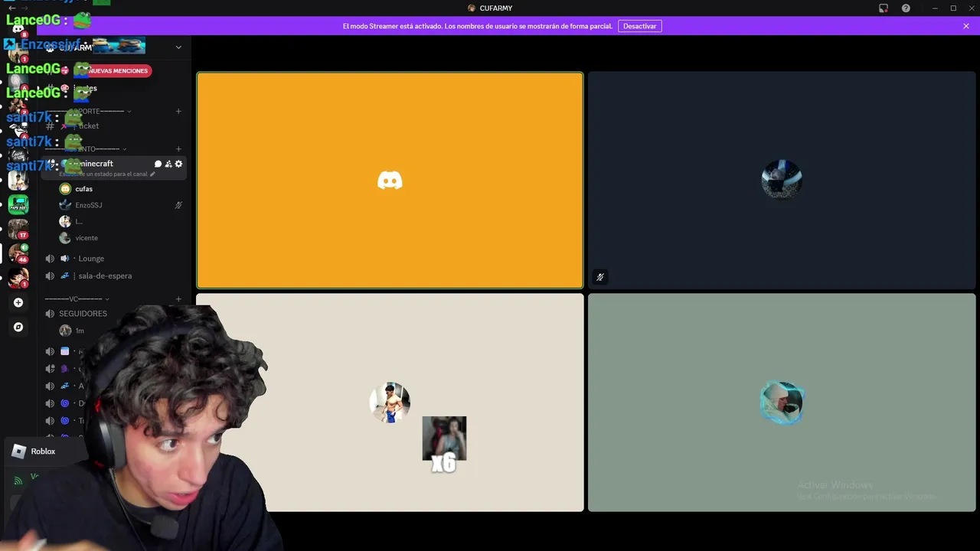The height and width of the screenshot is (551, 980).
Task: Click EnzoSSJ muted microphone indicator
Action: (178, 205)
